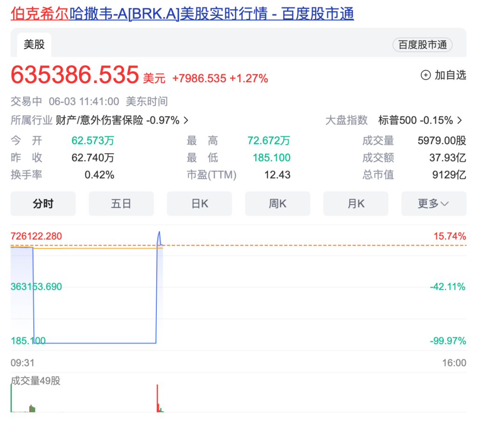The image size is (504, 422).
Task: Click the 成交量 value 5979.00股
Action: click(442, 141)
